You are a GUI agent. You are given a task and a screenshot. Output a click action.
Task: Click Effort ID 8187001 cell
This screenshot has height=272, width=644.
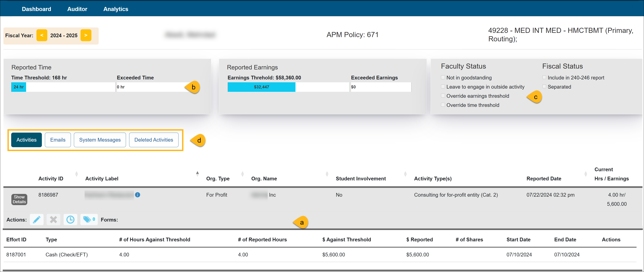coord(16,255)
